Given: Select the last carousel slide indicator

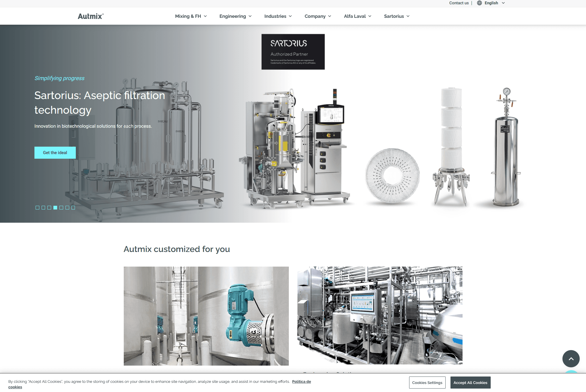Looking at the screenshot, I should pos(73,207).
